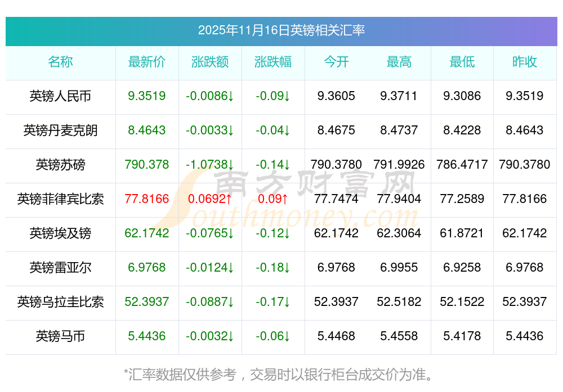
Task: Select the 英镑乌拉圭比索 row name
Action: tap(60, 302)
